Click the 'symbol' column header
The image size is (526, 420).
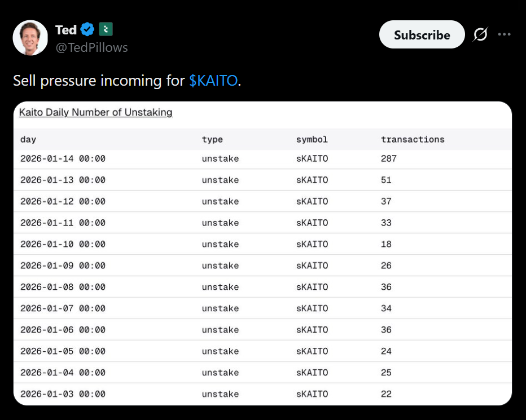point(312,139)
